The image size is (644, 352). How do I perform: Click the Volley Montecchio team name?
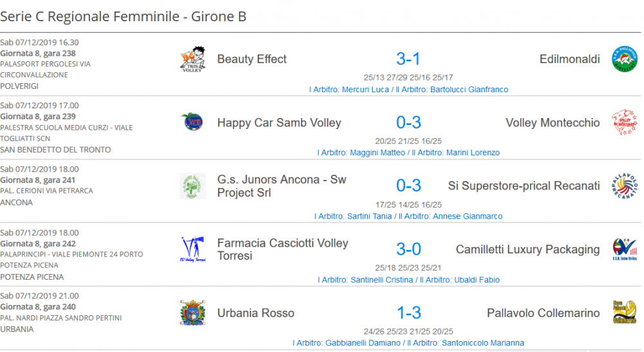coord(553,122)
